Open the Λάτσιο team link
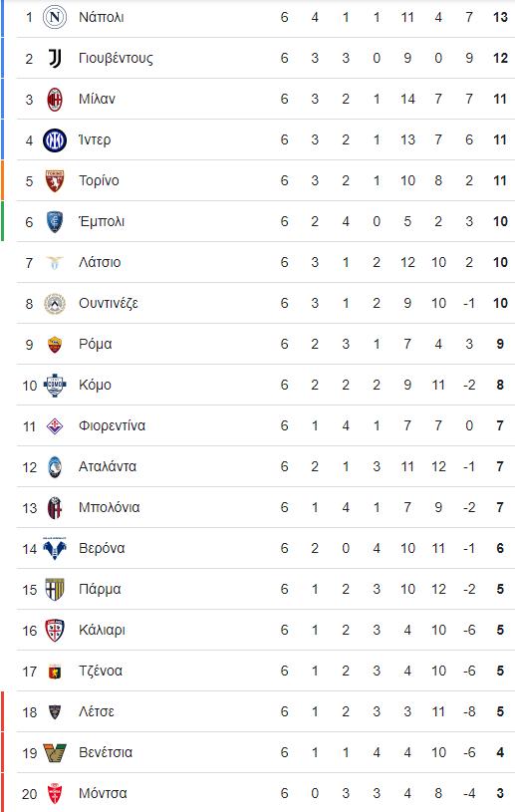515x812 pixels. 100,263
